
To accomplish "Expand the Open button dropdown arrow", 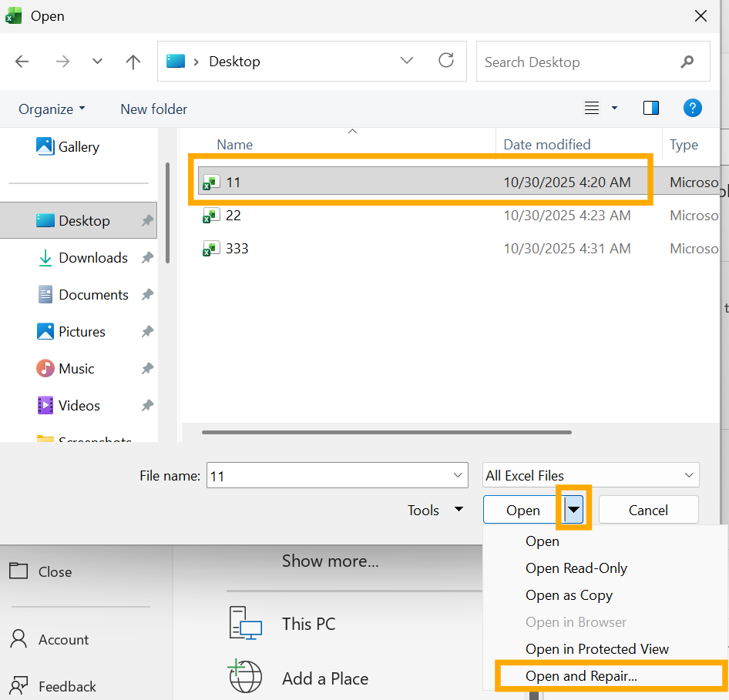I will [x=573, y=509].
